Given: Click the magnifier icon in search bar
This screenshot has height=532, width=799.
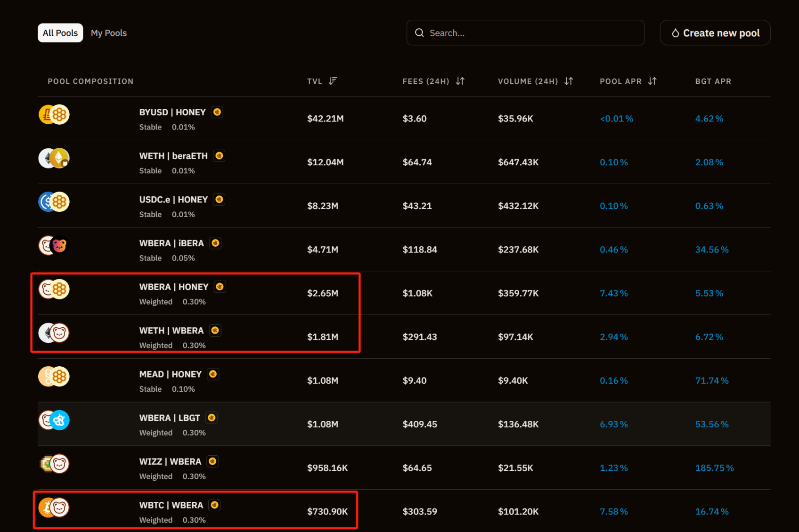Looking at the screenshot, I should [x=419, y=33].
